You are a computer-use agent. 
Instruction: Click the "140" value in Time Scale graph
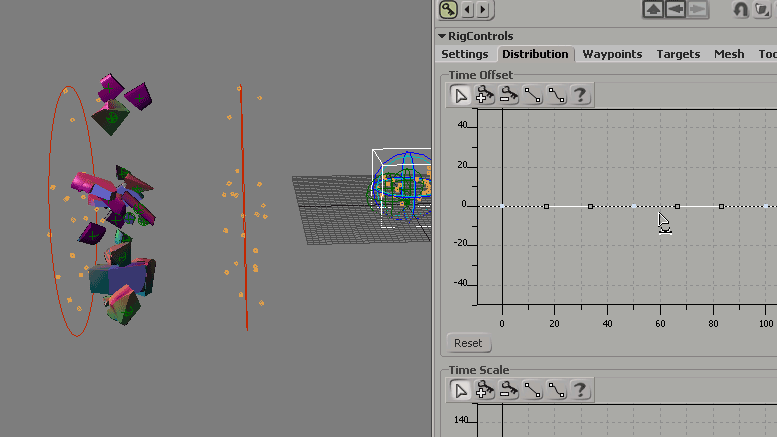[x=461, y=420]
